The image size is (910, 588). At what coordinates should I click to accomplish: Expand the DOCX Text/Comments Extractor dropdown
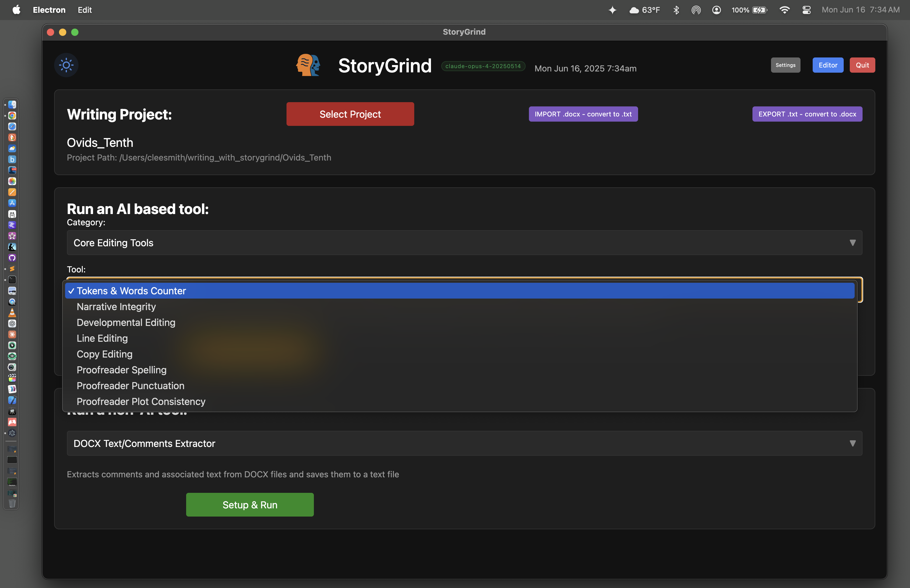464,443
